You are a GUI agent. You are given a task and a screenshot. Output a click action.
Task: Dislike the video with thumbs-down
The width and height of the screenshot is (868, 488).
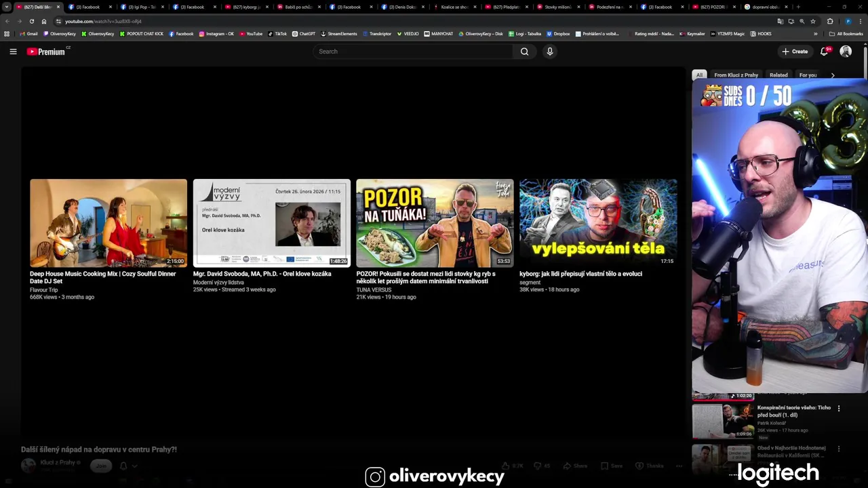(x=542, y=466)
